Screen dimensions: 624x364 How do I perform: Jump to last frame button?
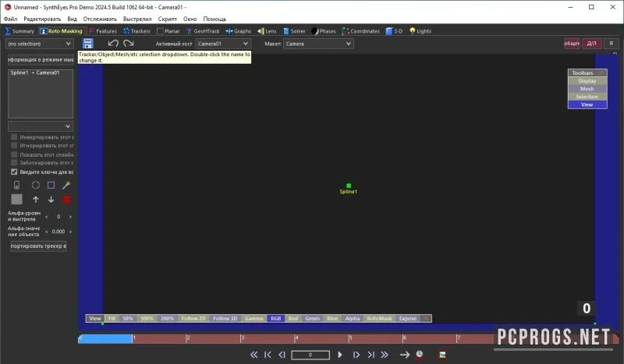tap(371, 355)
